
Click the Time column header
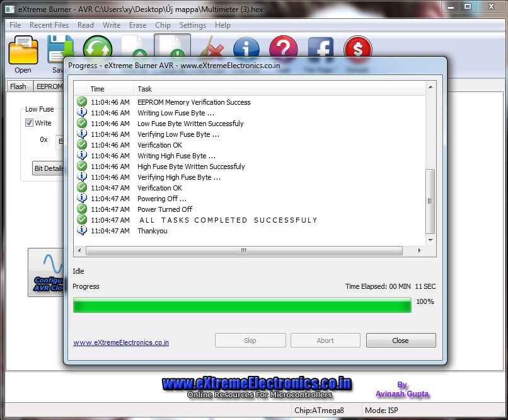pyautogui.click(x=110, y=89)
